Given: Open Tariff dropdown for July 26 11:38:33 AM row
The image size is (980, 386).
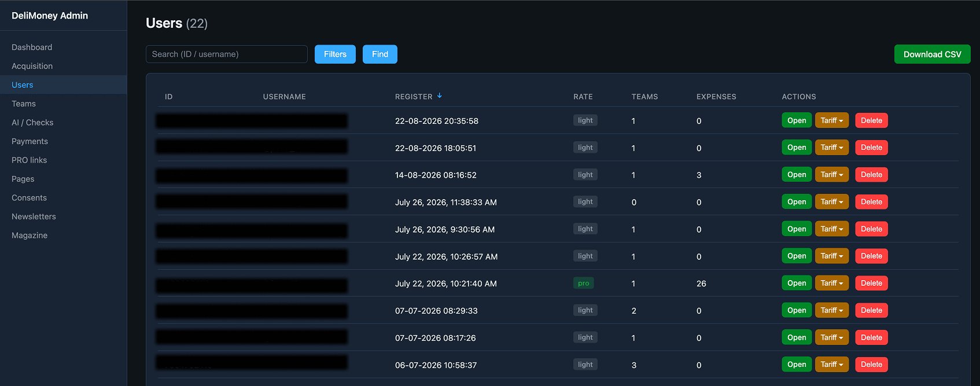Looking at the screenshot, I should tap(832, 202).
